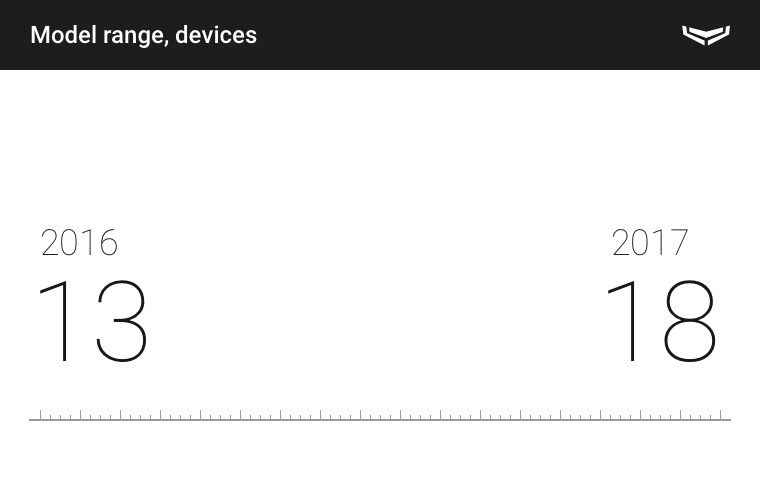Viewport: 760px width, 480px height.
Task: Click the ruler tick below number 18
Action: point(660,416)
